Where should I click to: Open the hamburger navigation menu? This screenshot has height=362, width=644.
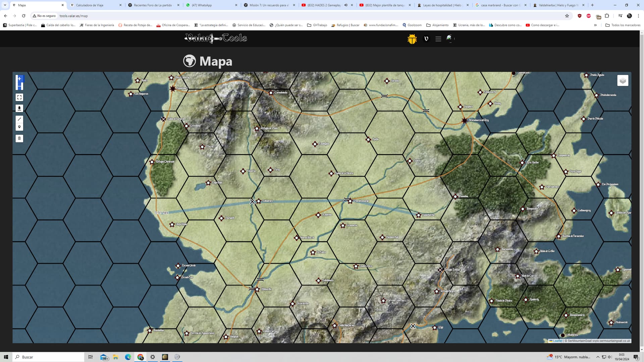438,39
